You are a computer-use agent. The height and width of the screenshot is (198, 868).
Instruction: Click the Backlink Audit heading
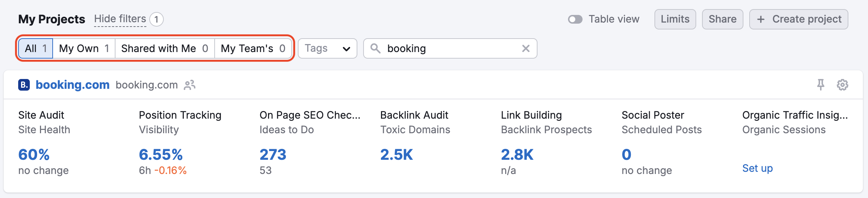pyautogui.click(x=414, y=115)
